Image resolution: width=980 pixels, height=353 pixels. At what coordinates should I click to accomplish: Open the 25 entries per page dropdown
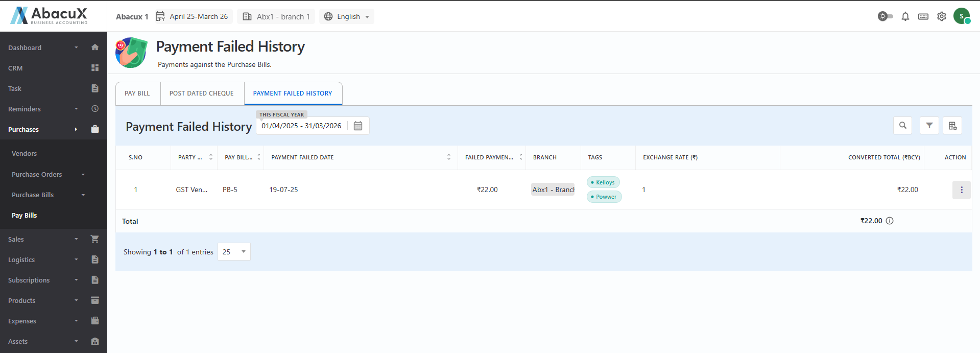pos(234,252)
